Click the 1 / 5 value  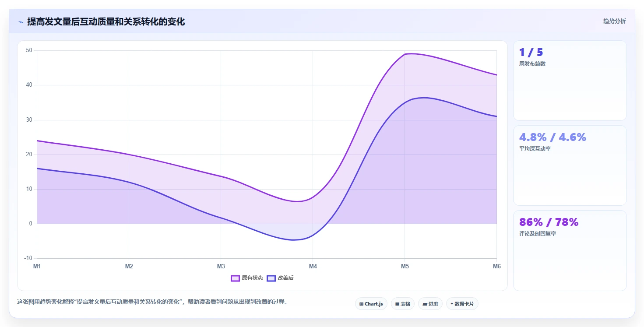531,53
